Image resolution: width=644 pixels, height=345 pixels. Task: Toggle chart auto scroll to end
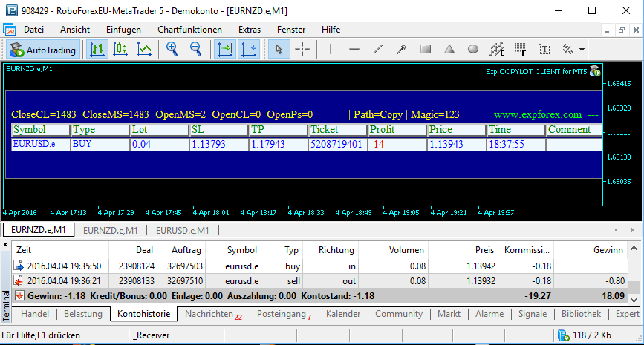pos(225,50)
